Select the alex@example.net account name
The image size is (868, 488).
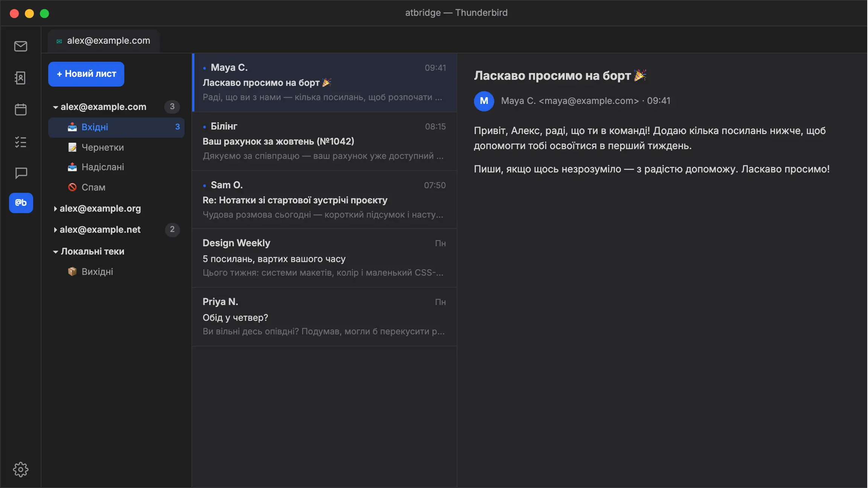pos(100,230)
